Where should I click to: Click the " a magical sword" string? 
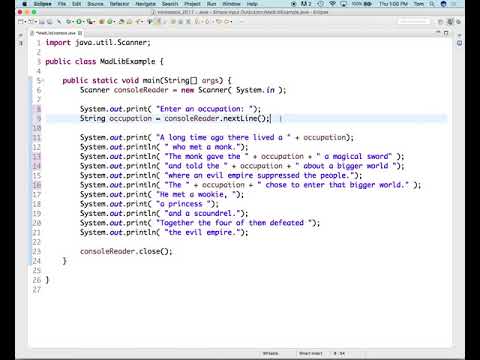click(x=354, y=156)
